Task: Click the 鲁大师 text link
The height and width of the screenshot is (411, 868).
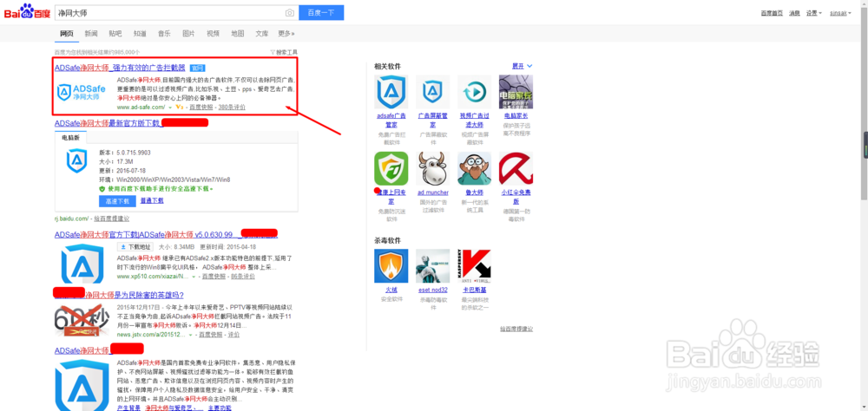Action: (475, 192)
